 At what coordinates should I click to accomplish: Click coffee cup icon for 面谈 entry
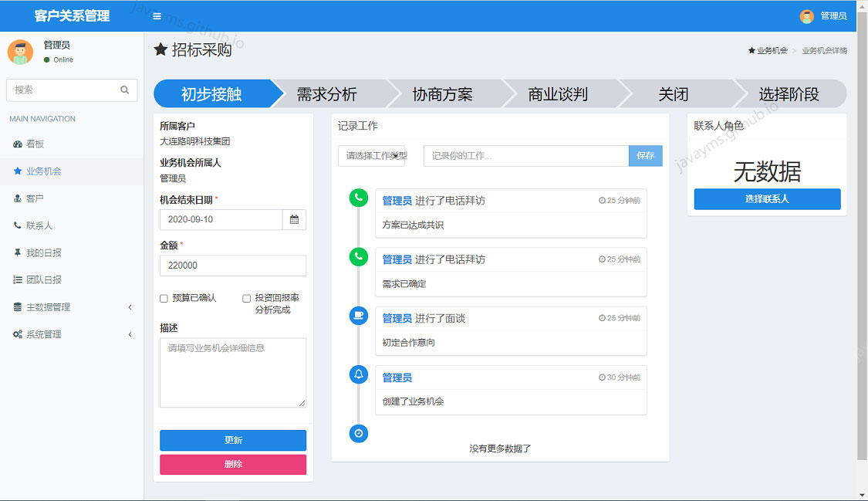click(x=359, y=316)
